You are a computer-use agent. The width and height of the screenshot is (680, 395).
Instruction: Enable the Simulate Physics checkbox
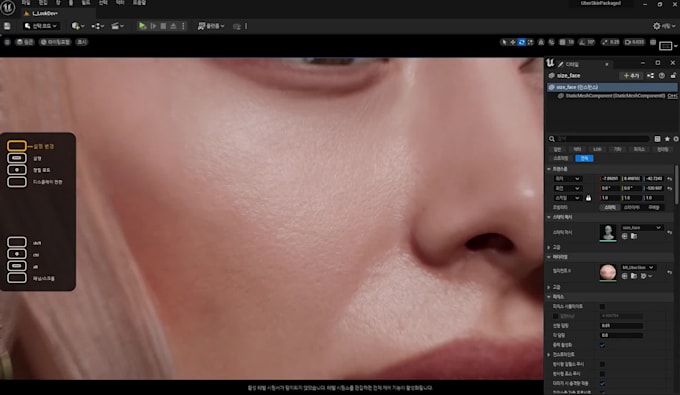[602, 307]
